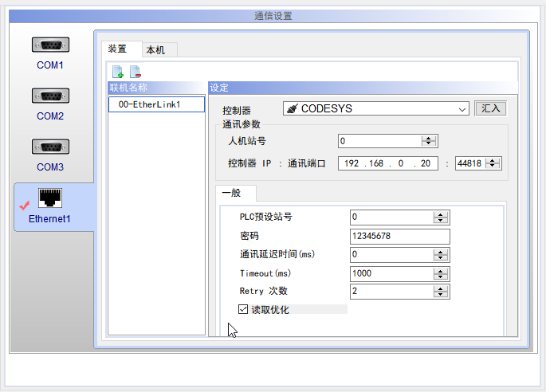
Task: Select the COM2 serial port icon
Action: [50, 96]
